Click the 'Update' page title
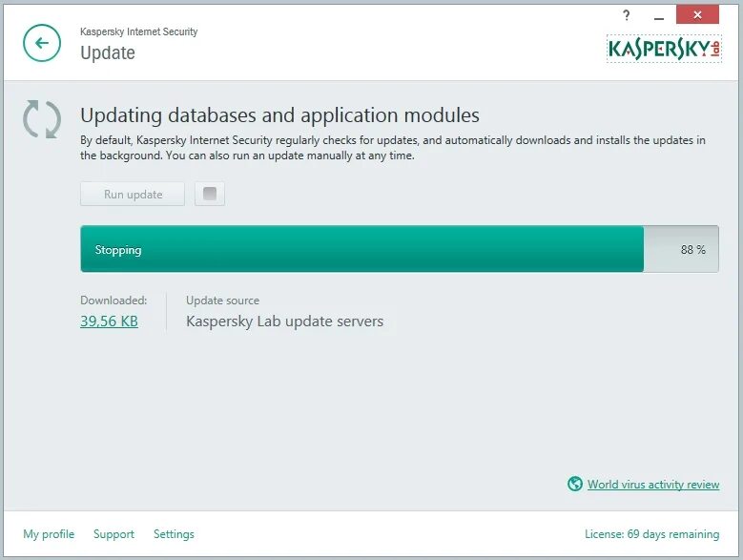This screenshot has width=743, height=560. 108,52
